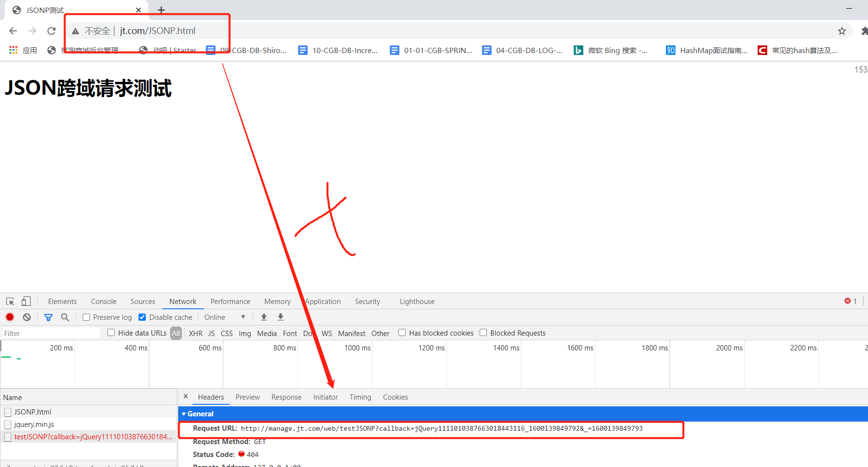Open the Online throttling dropdown
Screen dimensions: 868x467
[x=225, y=317]
